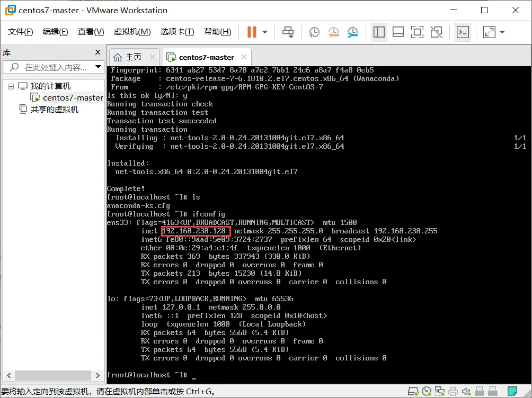This screenshot has width=532, height=398.
Task: Open the full screen button dropdown arrow
Action: point(502,32)
